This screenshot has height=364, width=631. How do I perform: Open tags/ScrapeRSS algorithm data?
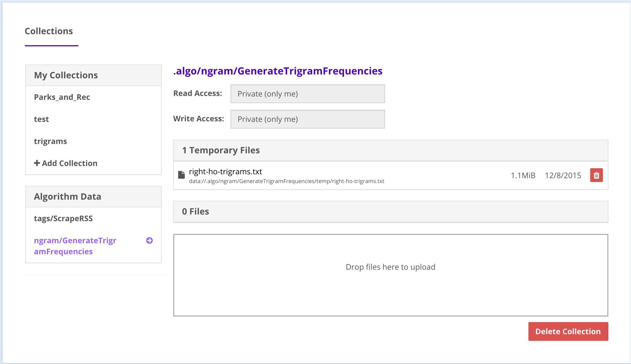(x=63, y=218)
